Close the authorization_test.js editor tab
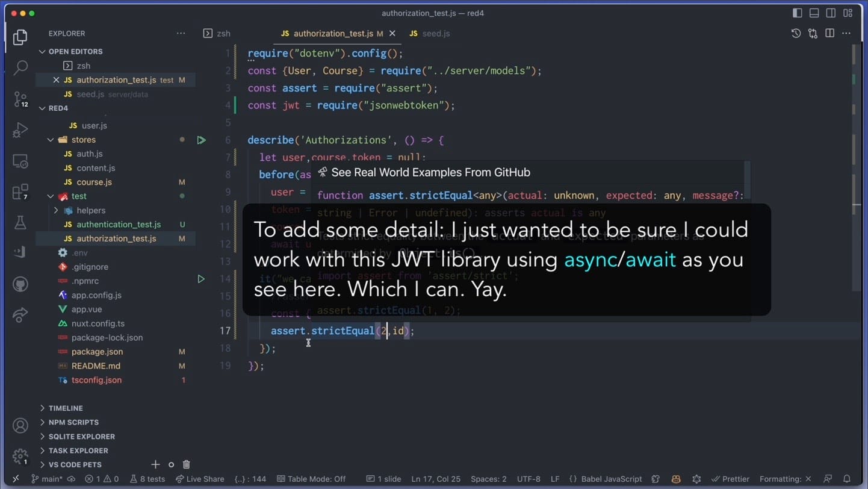Viewport: 868px width, 489px height. pos(392,34)
